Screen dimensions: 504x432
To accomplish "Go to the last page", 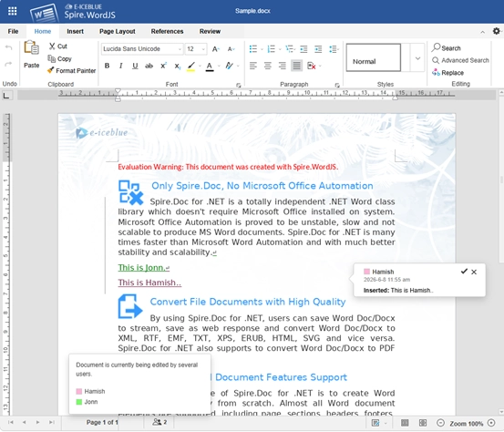I will 51,422.
